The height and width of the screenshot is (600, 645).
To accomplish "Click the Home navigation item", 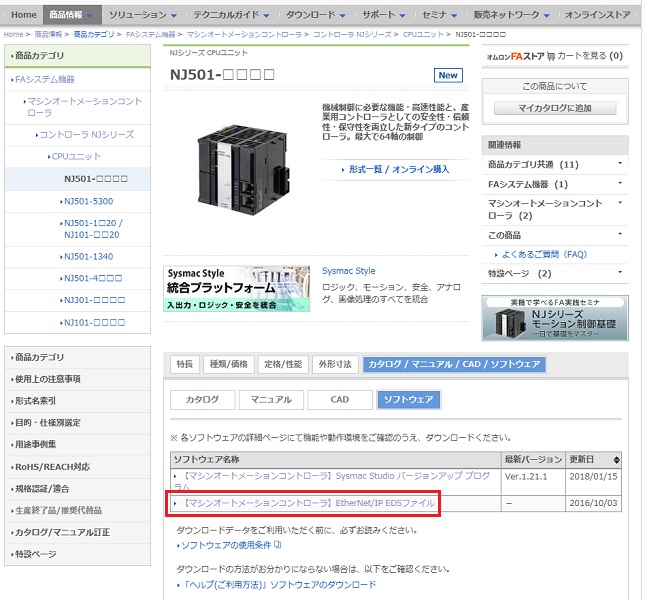I will click(x=23, y=15).
